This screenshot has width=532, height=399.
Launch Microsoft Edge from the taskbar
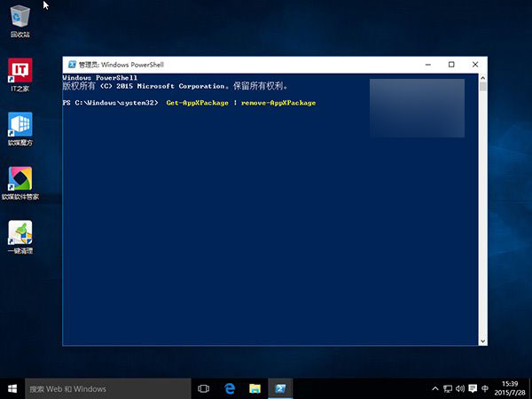tap(229, 388)
